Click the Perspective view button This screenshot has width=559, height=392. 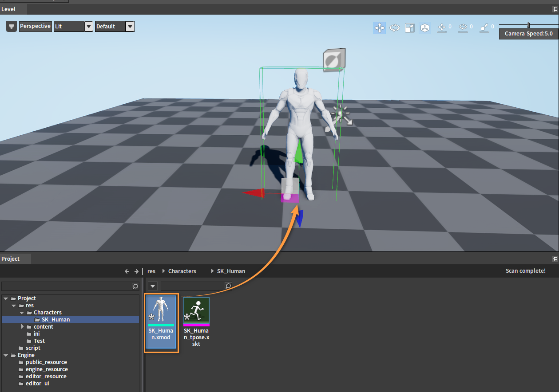pyautogui.click(x=35, y=27)
